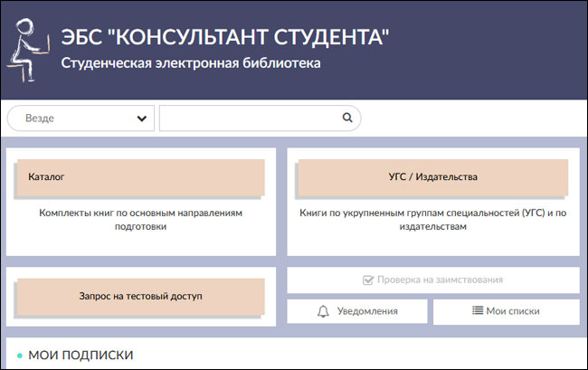588x370 pixels.
Task: Expand the chevron arrow in the Везде selector
Action: coord(142,119)
